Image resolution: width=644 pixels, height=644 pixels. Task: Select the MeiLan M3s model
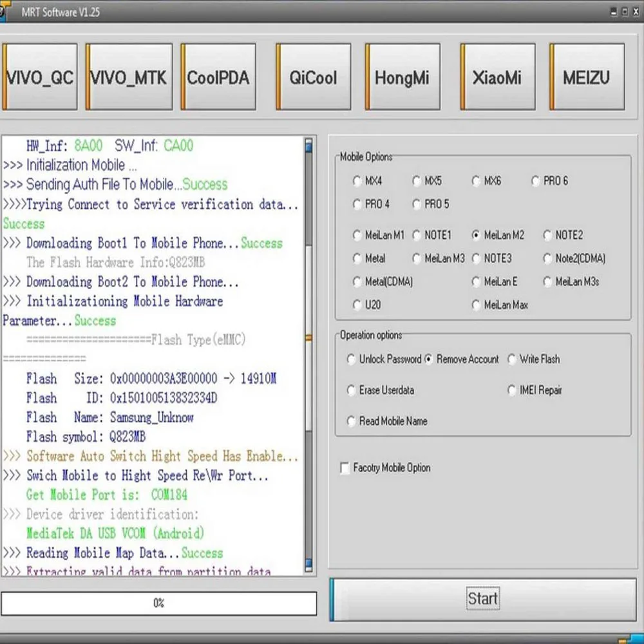(571, 282)
